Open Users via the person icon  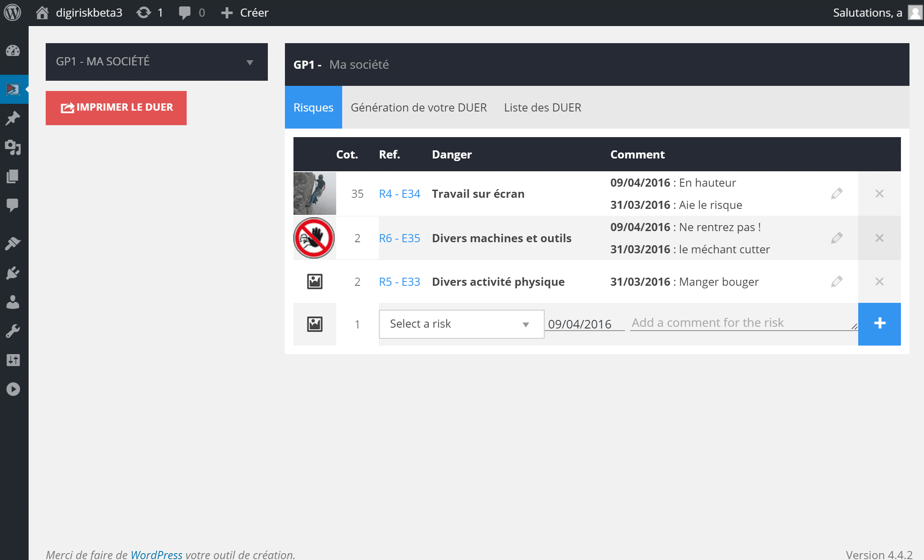tap(13, 302)
